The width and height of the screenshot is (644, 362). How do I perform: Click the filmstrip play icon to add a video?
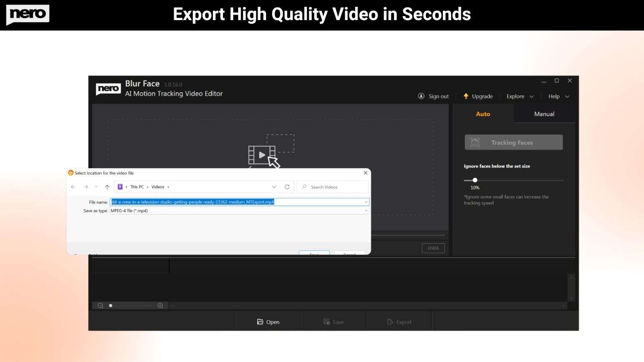(x=262, y=154)
